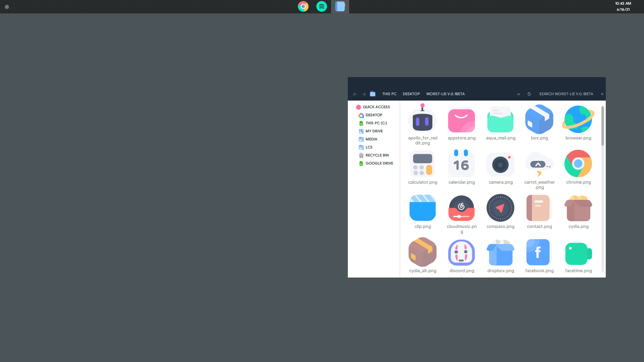
Task: Select the cloudmusic.png icon
Action: tap(462, 208)
